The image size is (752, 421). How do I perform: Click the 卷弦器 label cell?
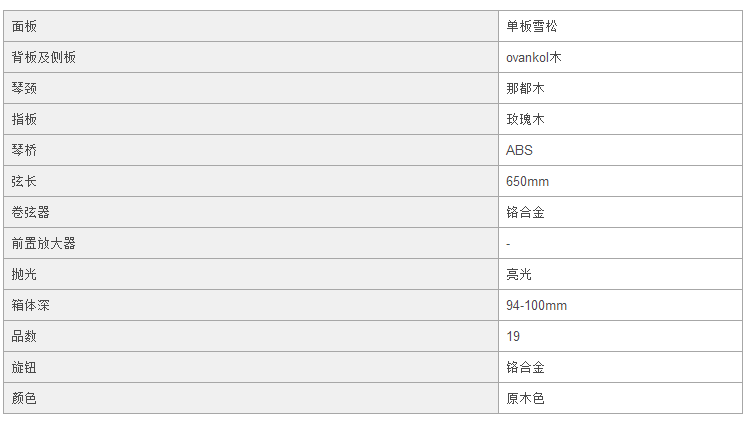(251, 212)
